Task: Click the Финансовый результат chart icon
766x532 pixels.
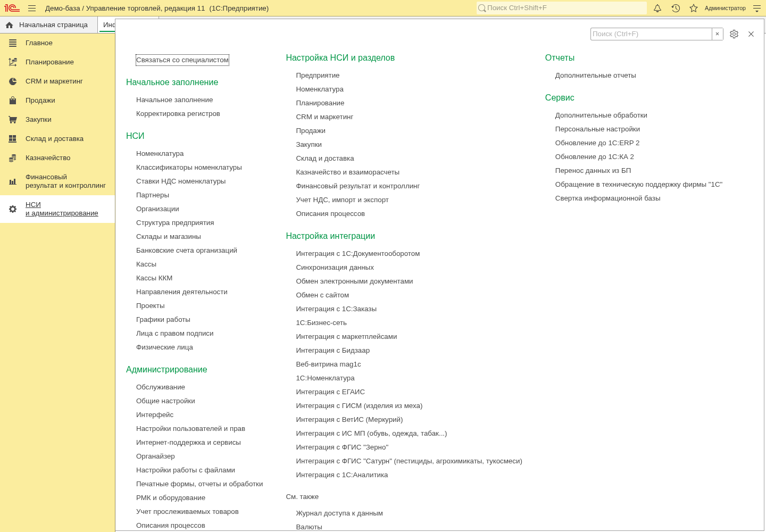Action: pos(13,181)
